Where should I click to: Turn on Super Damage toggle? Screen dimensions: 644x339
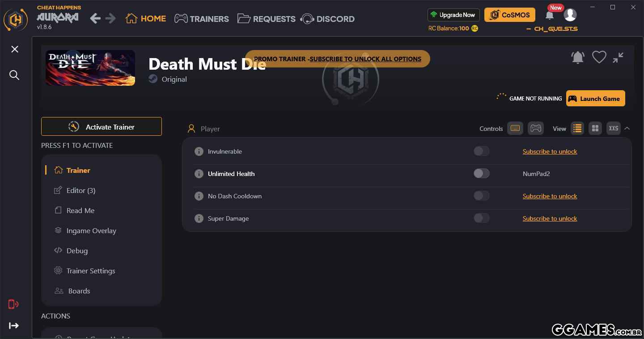tap(481, 218)
